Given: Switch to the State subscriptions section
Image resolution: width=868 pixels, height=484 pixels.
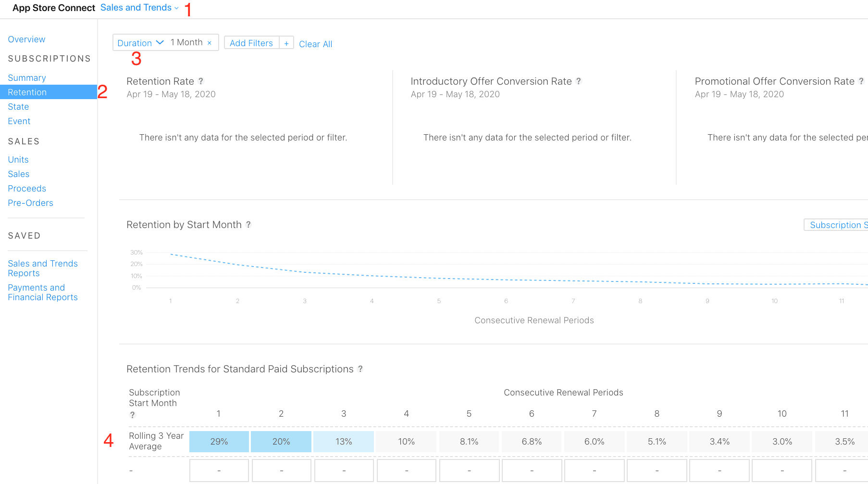Looking at the screenshot, I should pos(18,106).
